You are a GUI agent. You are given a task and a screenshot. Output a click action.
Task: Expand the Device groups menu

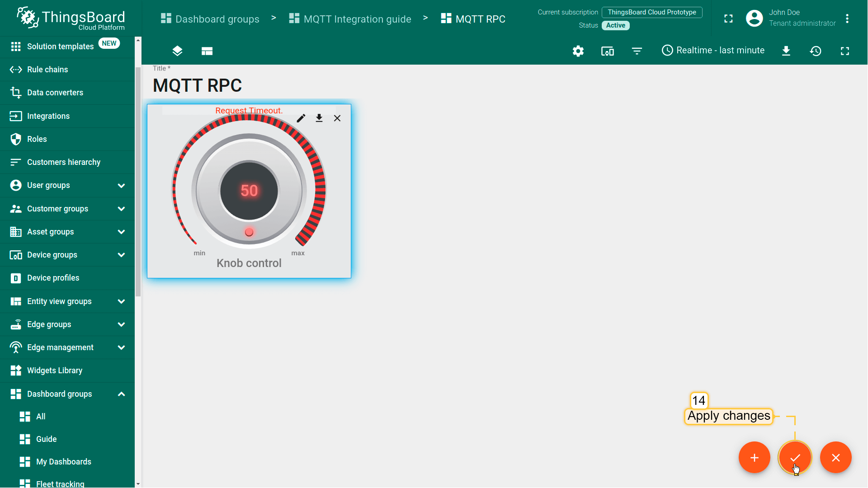[121, 255]
